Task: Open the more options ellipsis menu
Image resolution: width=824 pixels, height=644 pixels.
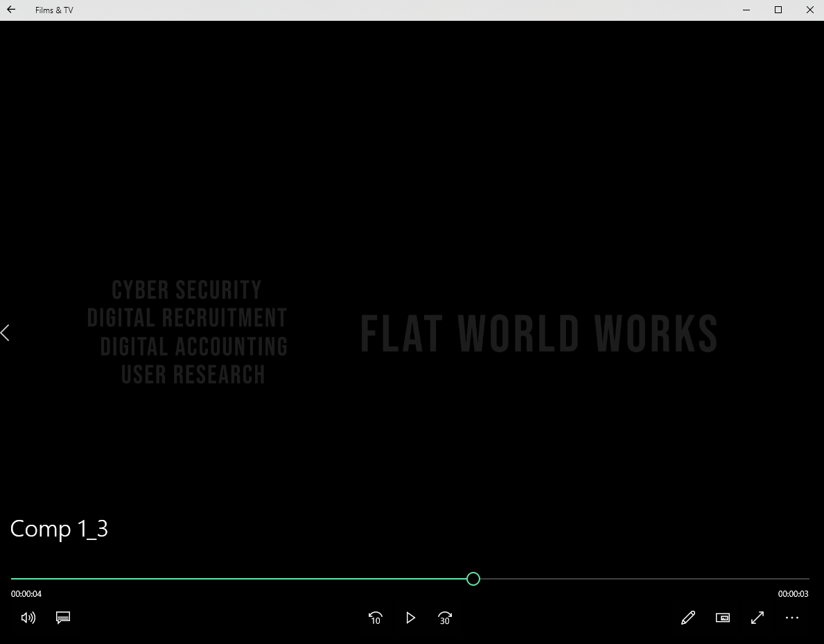Action: [792, 618]
